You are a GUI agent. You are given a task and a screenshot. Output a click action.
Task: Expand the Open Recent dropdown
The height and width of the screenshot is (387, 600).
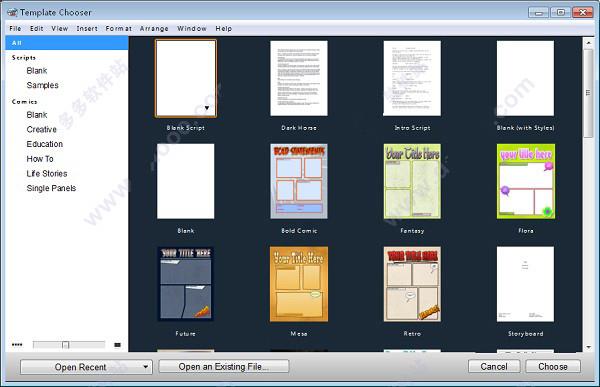[x=86, y=367]
